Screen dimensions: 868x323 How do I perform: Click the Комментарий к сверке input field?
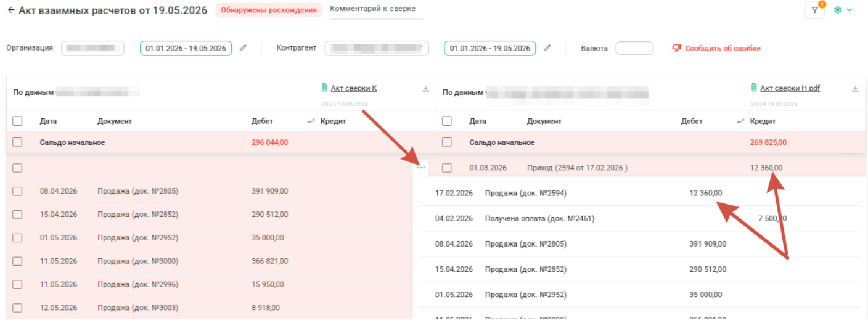tap(376, 10)
